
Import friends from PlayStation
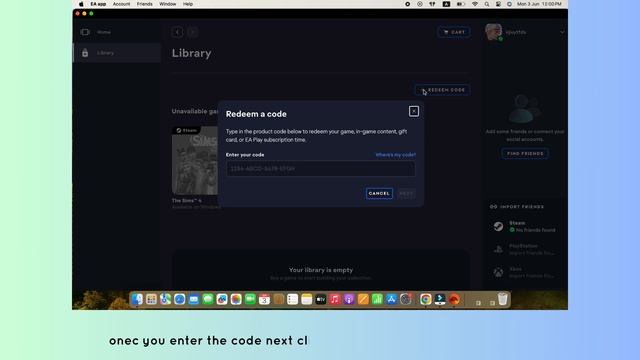525,249
